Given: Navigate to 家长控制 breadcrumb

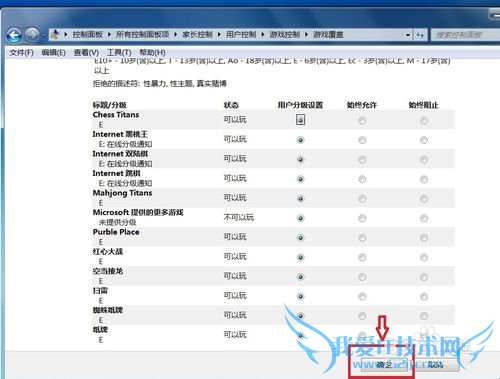Looking at the screenshot, I should click(x=198, y=35).
